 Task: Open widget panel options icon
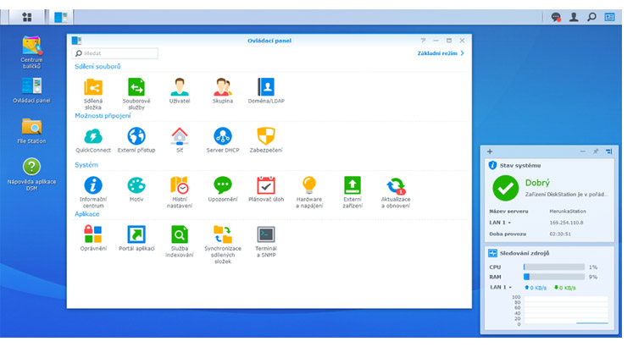[x=608, y=151]
